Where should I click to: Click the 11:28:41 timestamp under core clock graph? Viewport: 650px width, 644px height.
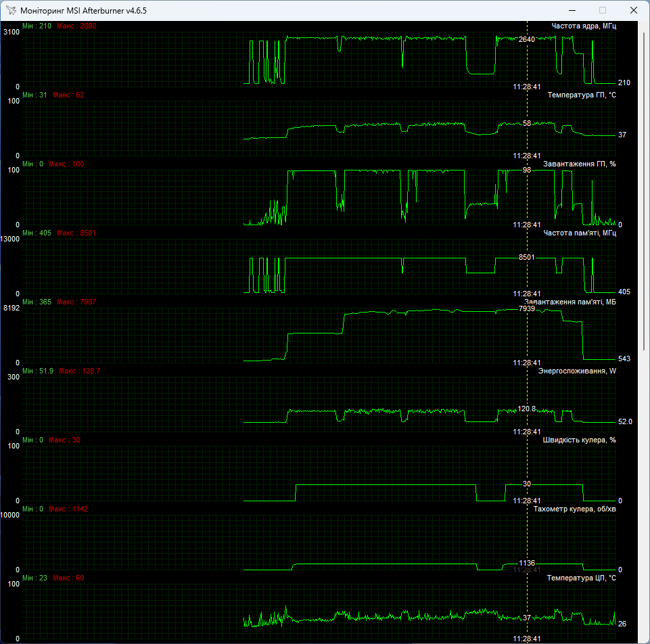tap(527, 87)
